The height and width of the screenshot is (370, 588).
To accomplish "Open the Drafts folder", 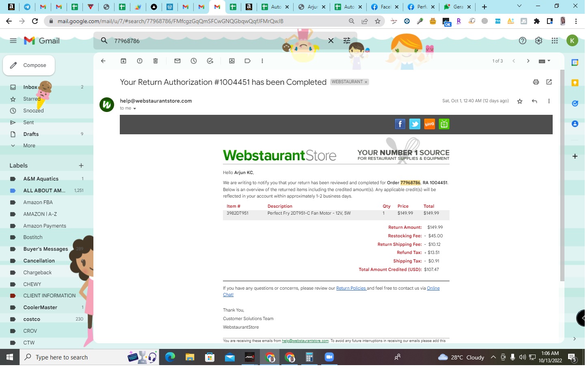I will pos(31,135).
